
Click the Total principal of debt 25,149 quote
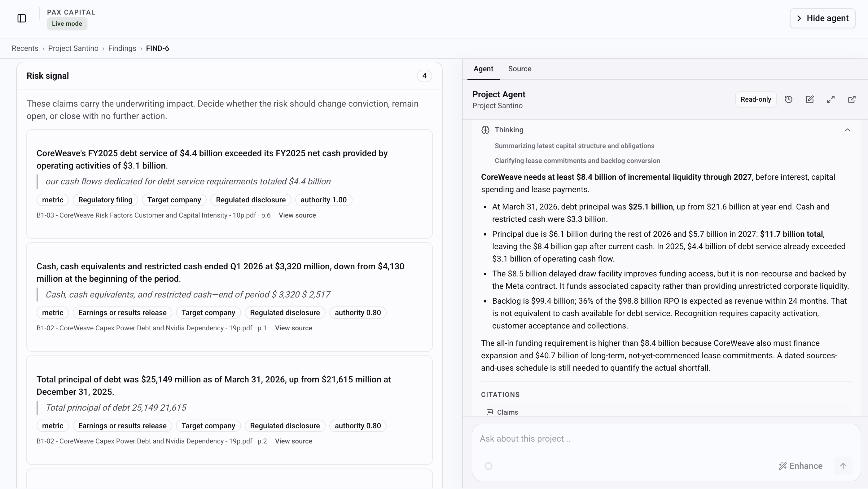[116, 408]
